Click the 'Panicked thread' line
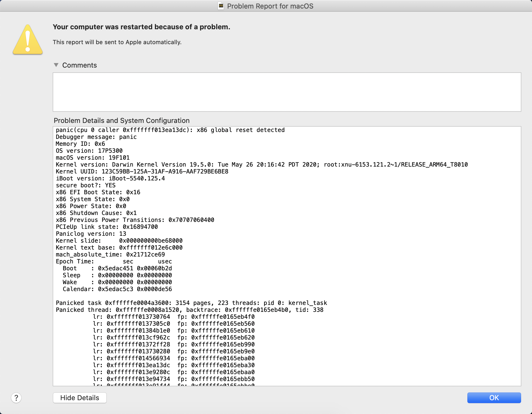Image resolution: width=532 pixels, height=414 pixels. click(190, 310)
